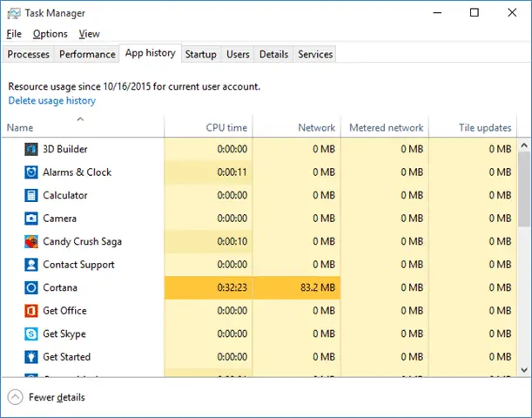Click the Task Manager title bar icon
This screenshot has height=418, width=532.
14,13
